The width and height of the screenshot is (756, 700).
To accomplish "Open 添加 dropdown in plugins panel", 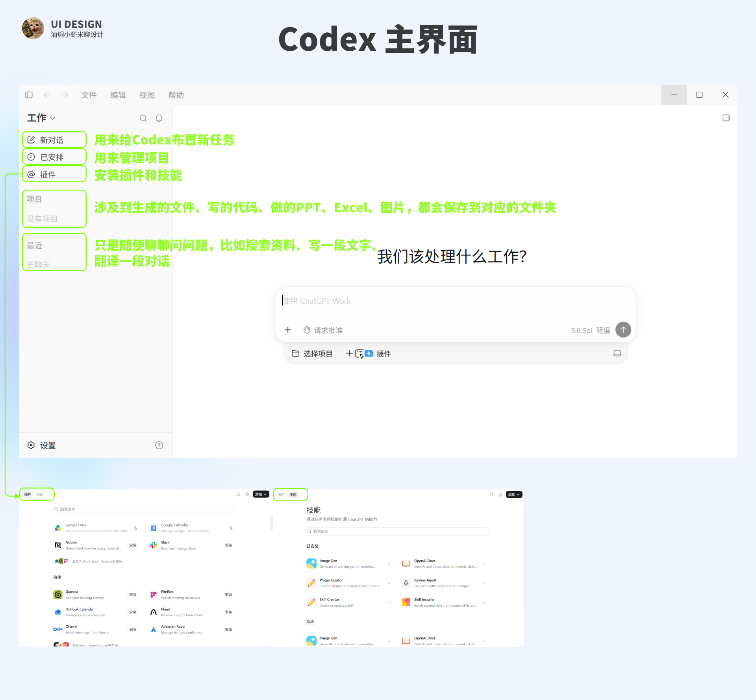I will (x=261, y=494).
